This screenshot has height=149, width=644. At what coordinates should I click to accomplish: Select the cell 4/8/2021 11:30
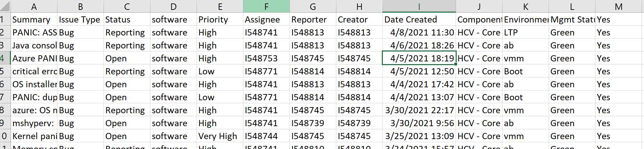tap(419, 32)
